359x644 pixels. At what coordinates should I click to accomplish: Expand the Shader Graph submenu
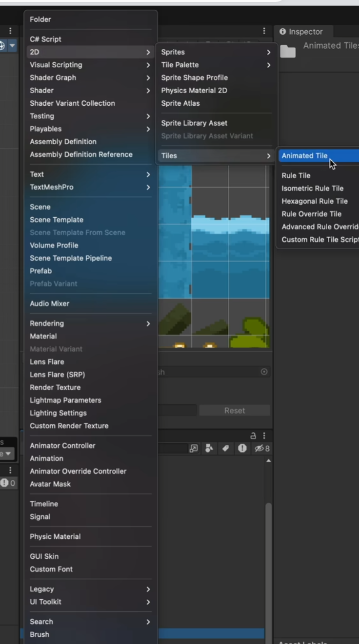pyautogui.click(x=91, y=77)
